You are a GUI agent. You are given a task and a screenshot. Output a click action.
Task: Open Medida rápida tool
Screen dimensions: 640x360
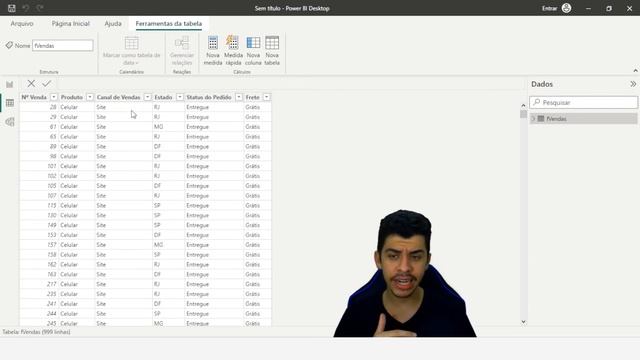(x=233, y=51)
